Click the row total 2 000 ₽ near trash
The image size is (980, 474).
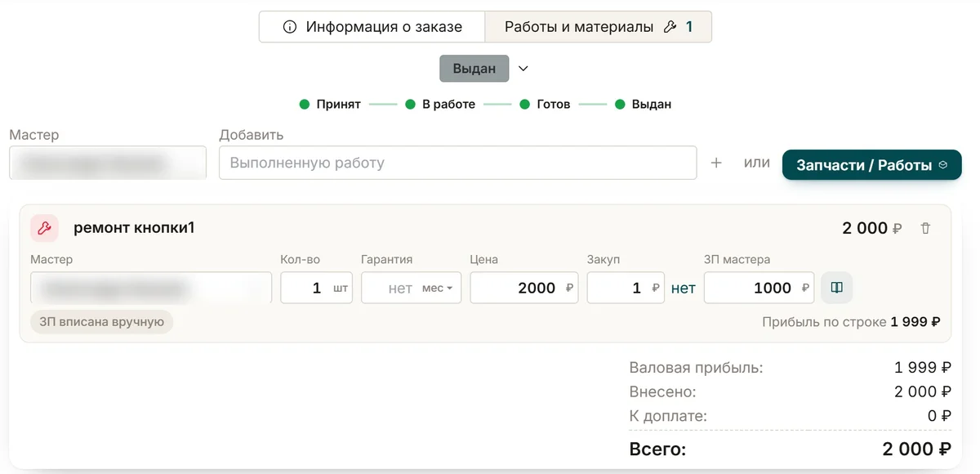[872, 229]
